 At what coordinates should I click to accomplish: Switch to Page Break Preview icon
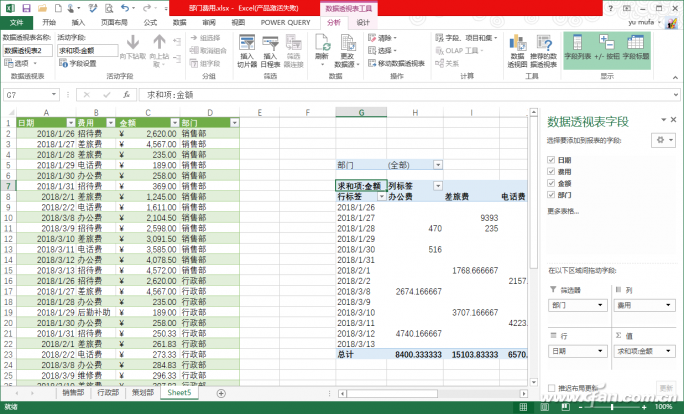point(565,407)
